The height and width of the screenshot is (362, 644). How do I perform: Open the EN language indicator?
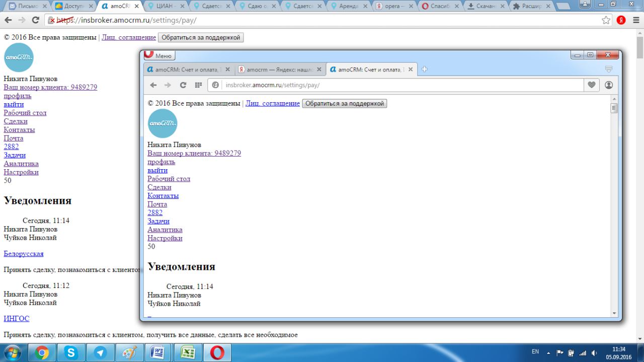(x=535, y=352)
